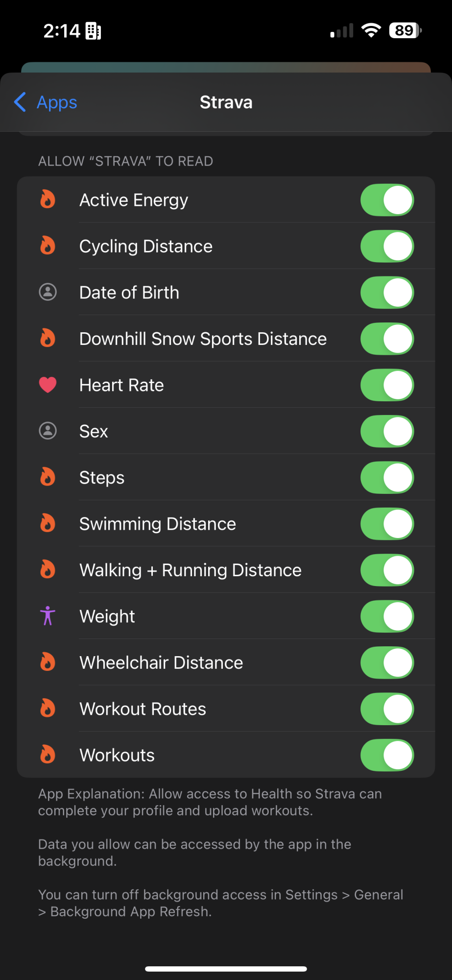Tap the heart icon next to Heart Rate

click(48, 385)
